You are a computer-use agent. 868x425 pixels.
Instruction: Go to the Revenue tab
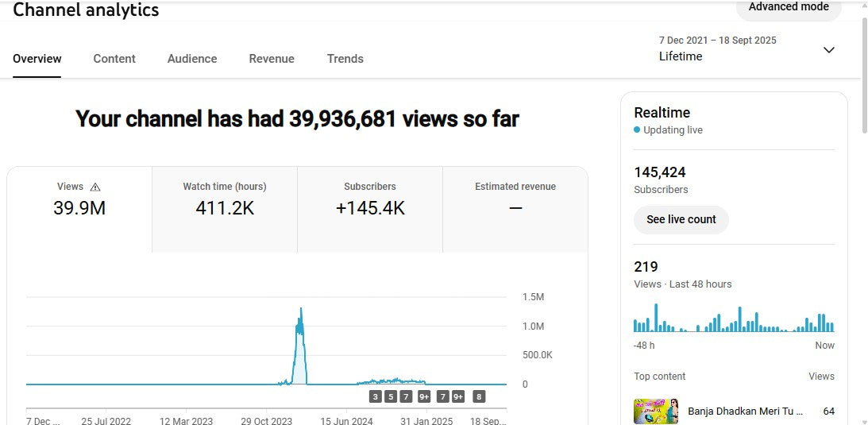(272, 59)
